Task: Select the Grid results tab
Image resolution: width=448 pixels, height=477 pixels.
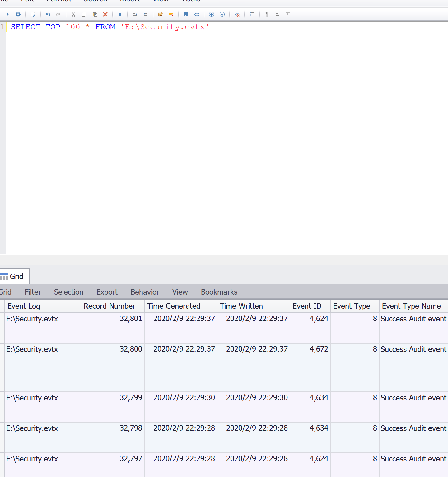Action: (14, 276)
